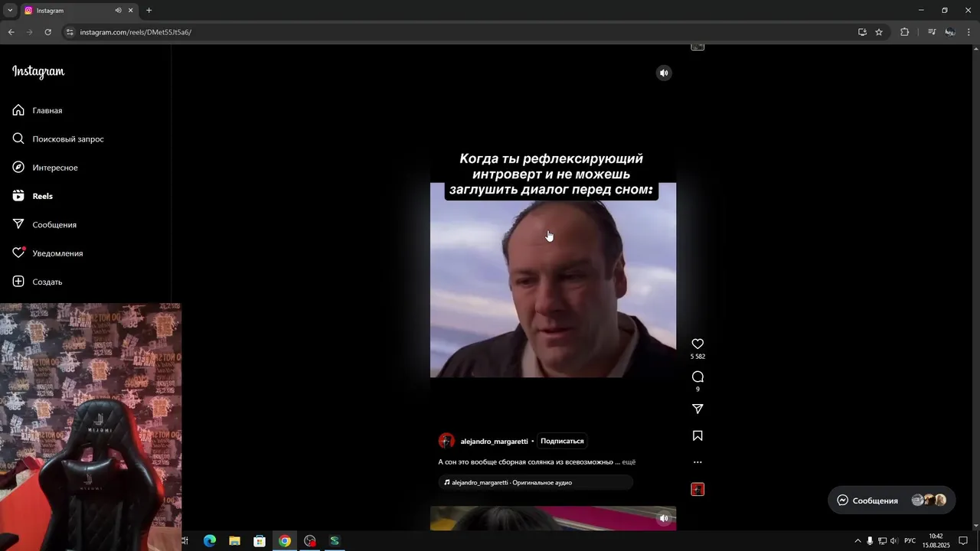Open Интересное explore page
Screen dimensions: 980x551
(x=55, y=168)
